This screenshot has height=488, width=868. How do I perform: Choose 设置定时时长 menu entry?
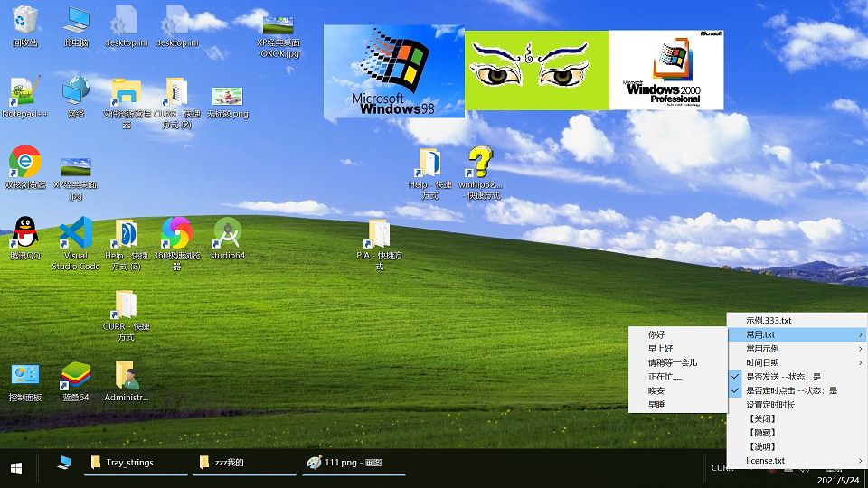(797, 405)
